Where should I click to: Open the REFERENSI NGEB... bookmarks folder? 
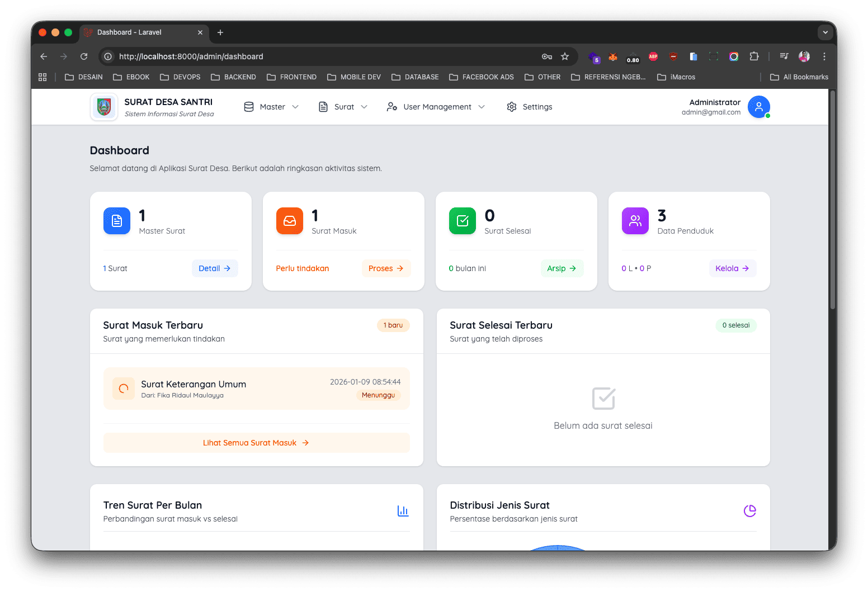[x=608, y=77]
